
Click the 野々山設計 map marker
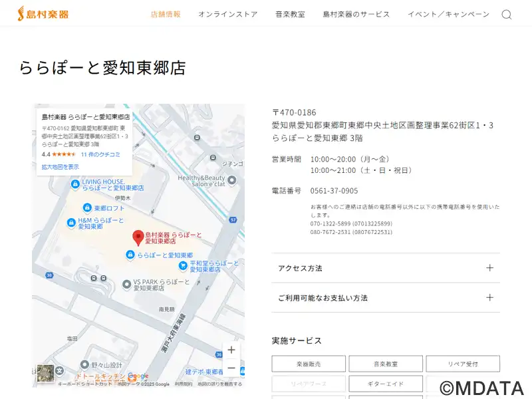(x=84, y=364)
